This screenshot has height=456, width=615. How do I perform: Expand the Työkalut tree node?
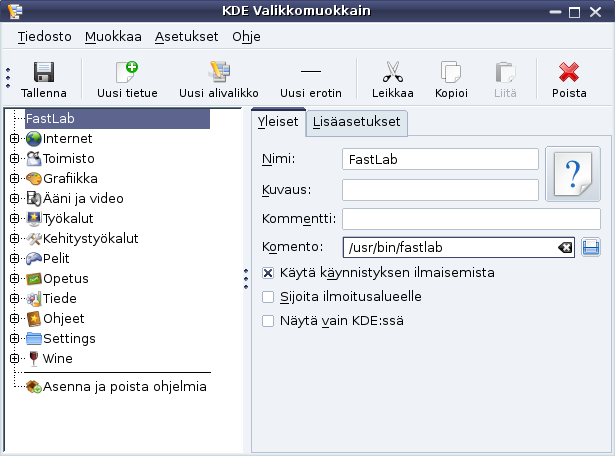tap(14, 218)
